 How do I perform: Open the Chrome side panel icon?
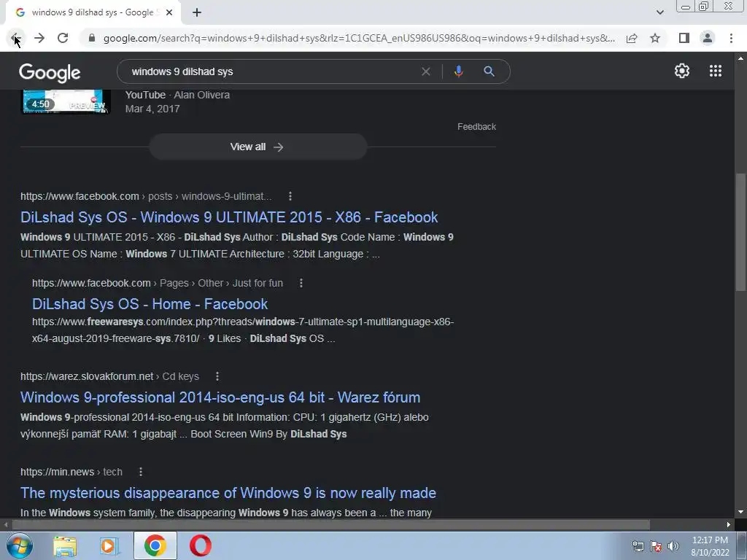tap(684, 38)
